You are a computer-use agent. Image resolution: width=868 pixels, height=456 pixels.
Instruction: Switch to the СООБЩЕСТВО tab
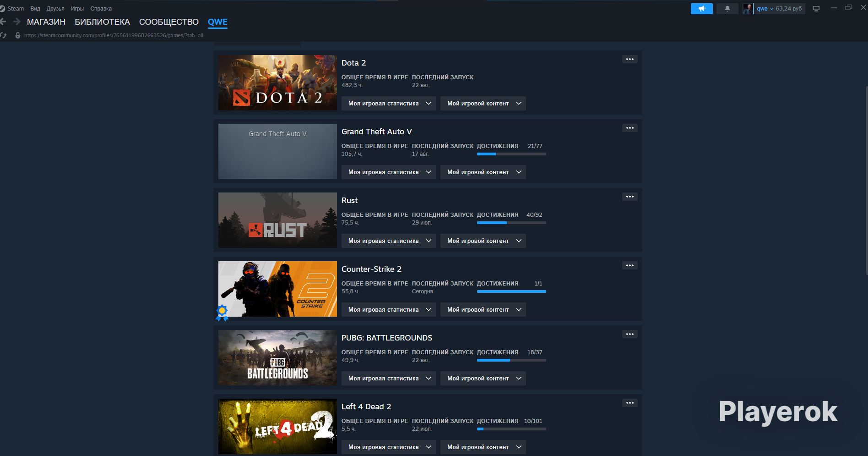pos(169,22)
